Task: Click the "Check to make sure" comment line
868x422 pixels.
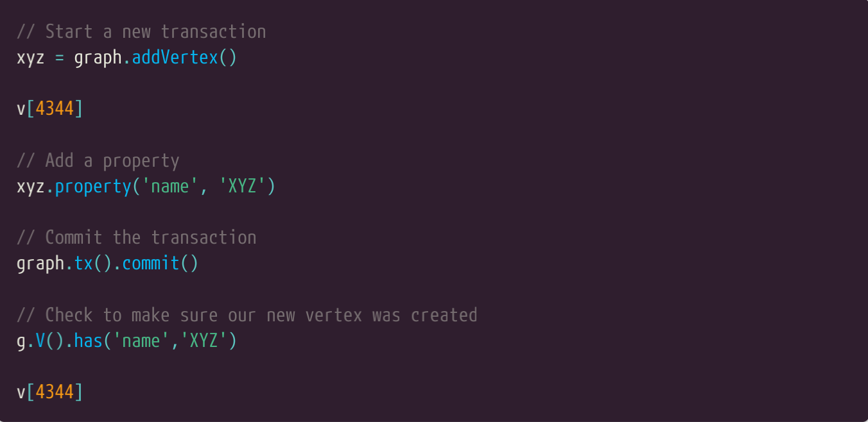Action: click(x=247, y=315)
